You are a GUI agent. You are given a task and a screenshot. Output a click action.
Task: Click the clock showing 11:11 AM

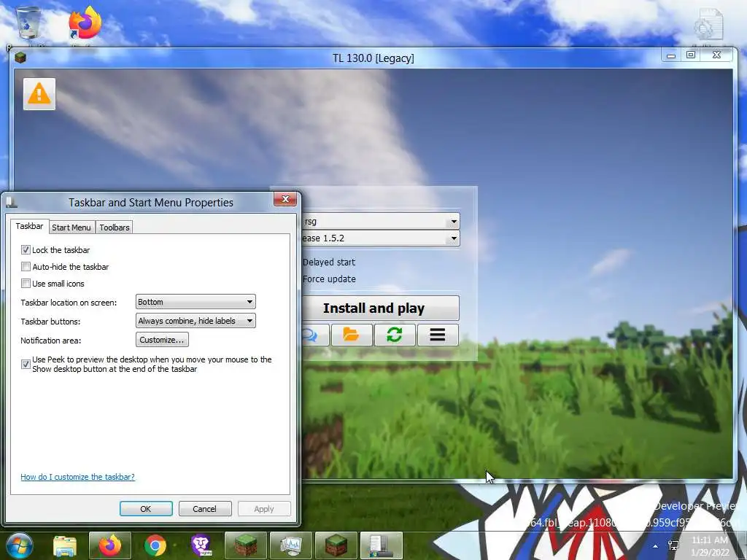(710, 546)
